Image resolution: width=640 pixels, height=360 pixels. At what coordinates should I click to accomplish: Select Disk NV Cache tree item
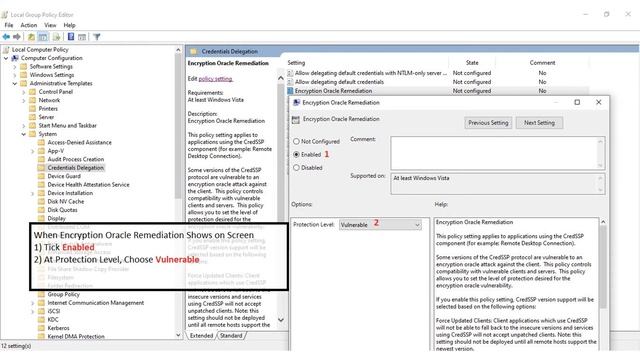66,202
